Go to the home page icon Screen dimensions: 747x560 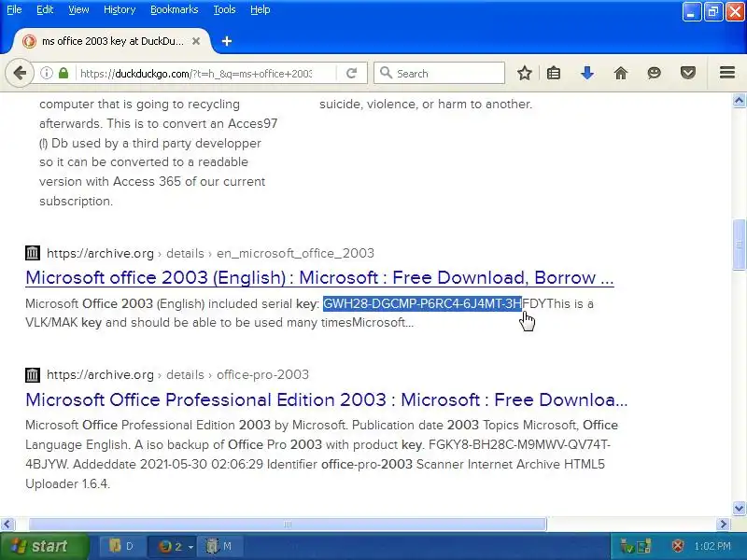pyautogui.click(x=621, y=73)
